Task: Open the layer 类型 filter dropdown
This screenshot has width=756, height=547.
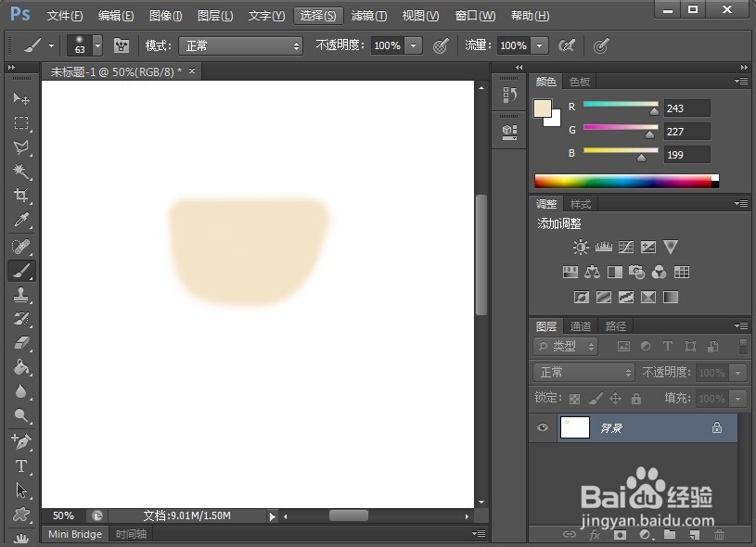Action: [x=565, y=346]
